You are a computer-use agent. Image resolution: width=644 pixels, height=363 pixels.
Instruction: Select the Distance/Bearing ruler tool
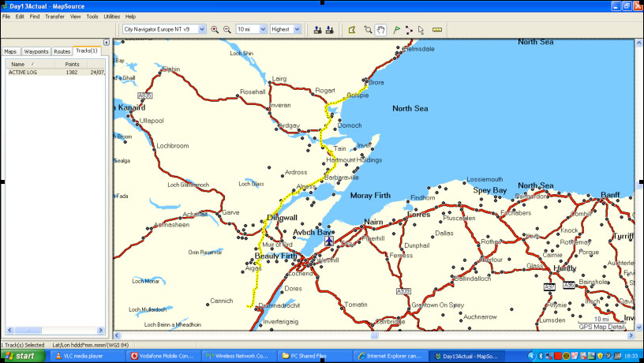[x=437, y=29]
